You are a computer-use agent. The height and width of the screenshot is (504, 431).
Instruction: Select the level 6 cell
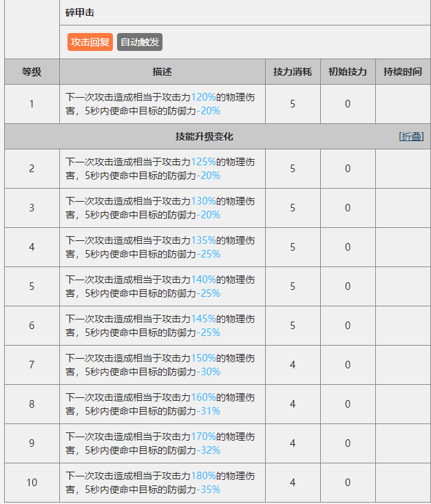coord(32,326)
